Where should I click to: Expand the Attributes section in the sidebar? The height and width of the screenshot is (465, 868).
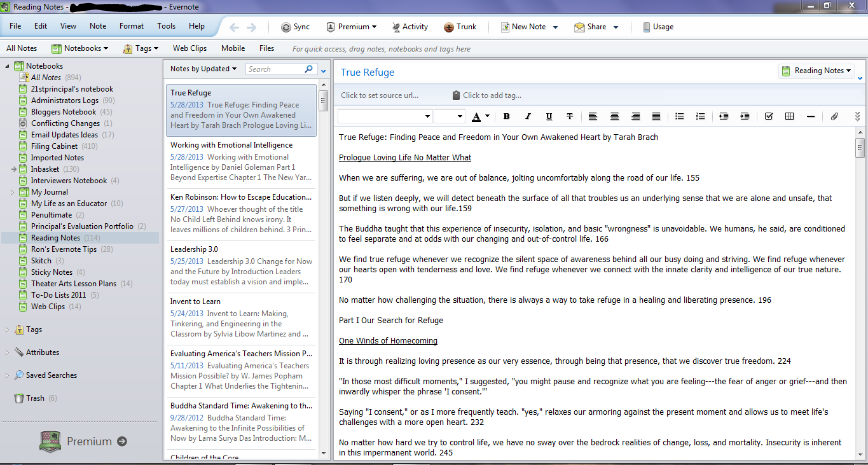pyautogui.click(x=7, y=352)
